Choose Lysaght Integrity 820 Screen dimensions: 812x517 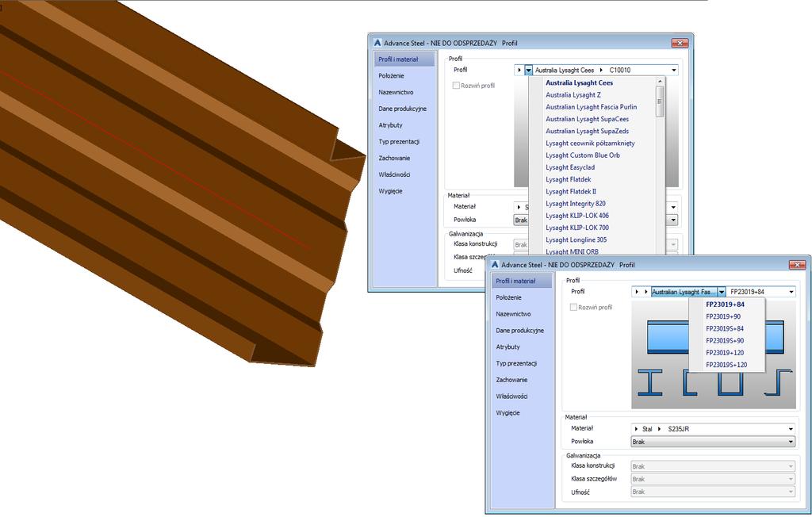576,204
